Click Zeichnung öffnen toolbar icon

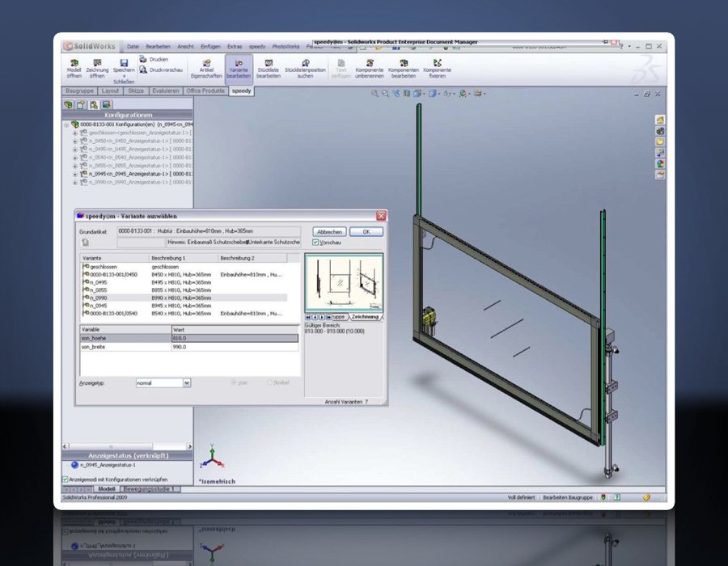[97, 69]
